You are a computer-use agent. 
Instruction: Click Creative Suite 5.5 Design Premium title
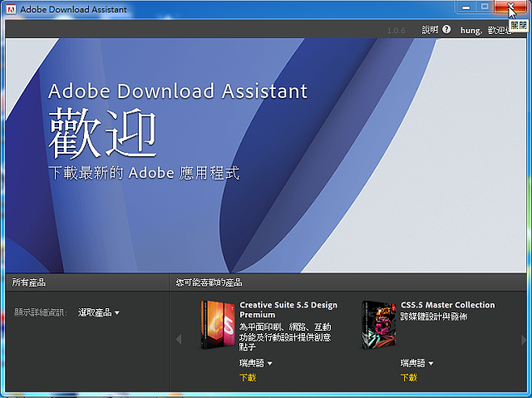[288, 310]
